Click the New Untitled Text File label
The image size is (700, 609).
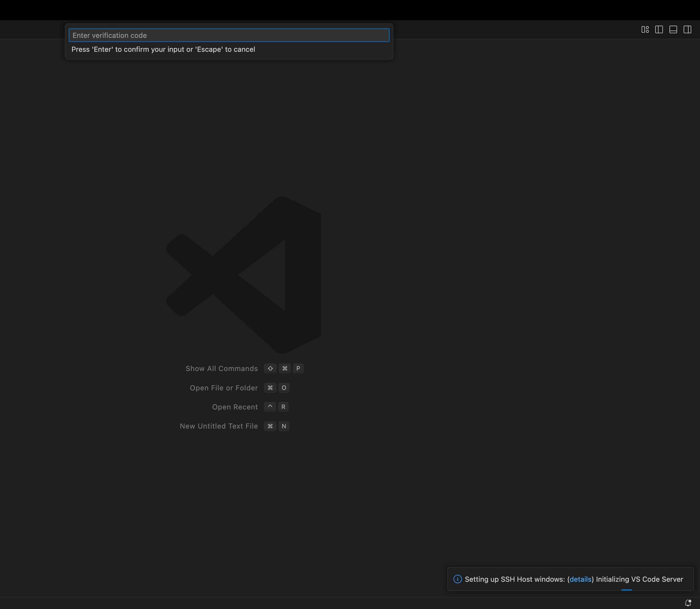coord(218,426)
